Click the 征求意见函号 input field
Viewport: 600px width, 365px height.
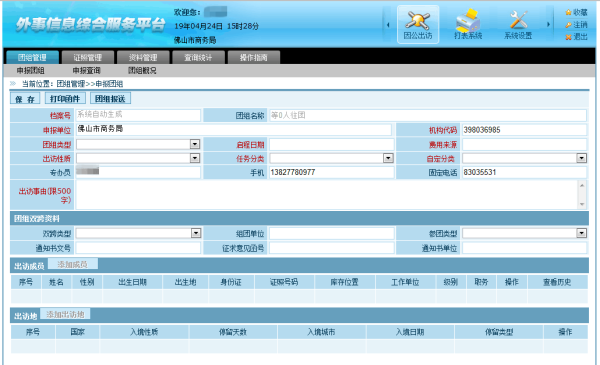(331, 248)
